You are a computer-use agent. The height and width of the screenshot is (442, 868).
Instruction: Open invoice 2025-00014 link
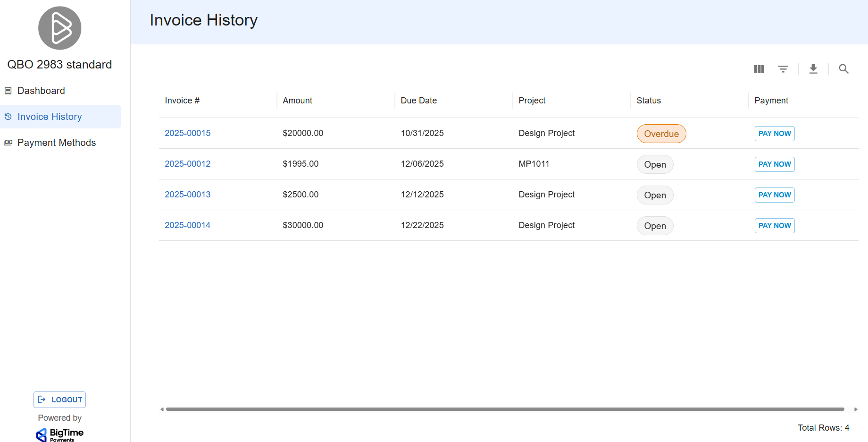[187, 225]
